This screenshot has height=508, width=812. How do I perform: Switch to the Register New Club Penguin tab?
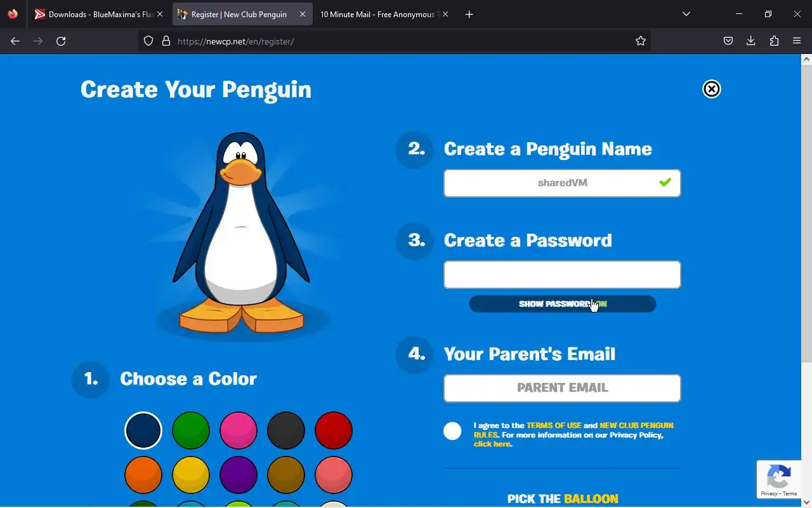242,14
